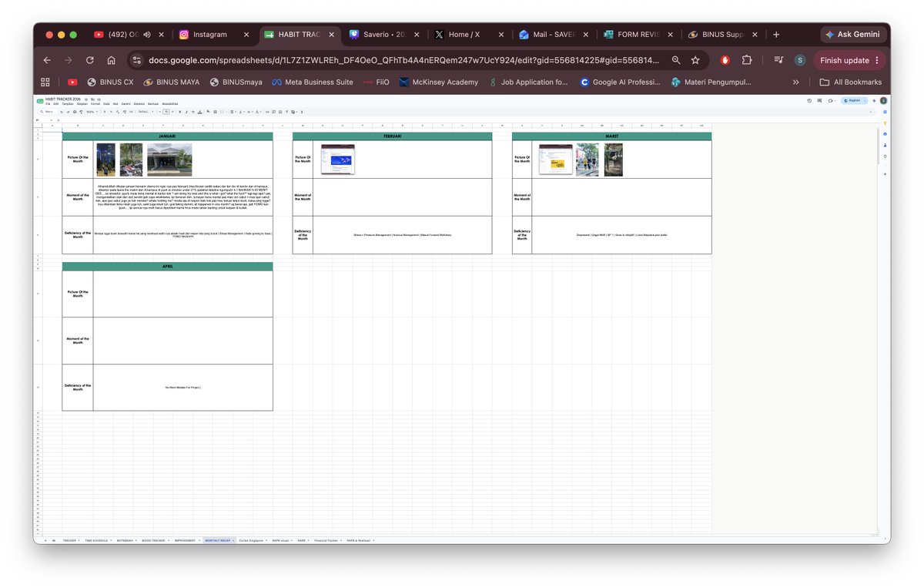
Task: Click the font size input field
Action: tap(166, 112)
